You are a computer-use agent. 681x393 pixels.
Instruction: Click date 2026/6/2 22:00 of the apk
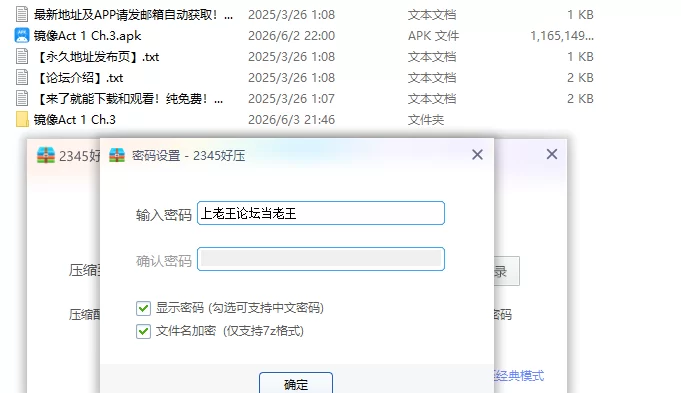pyautogui.click(x=291, y=36)
